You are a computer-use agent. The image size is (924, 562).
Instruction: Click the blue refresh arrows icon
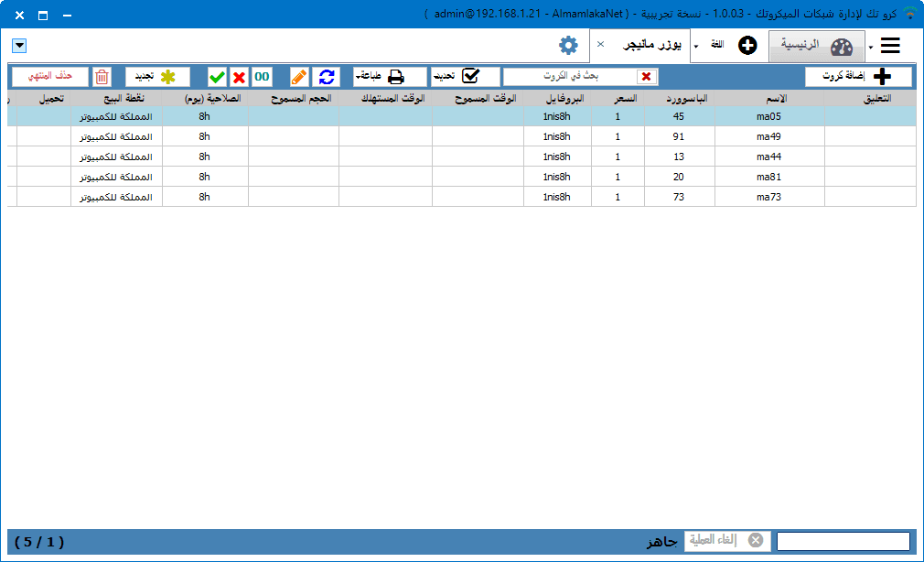click(327, 77)
